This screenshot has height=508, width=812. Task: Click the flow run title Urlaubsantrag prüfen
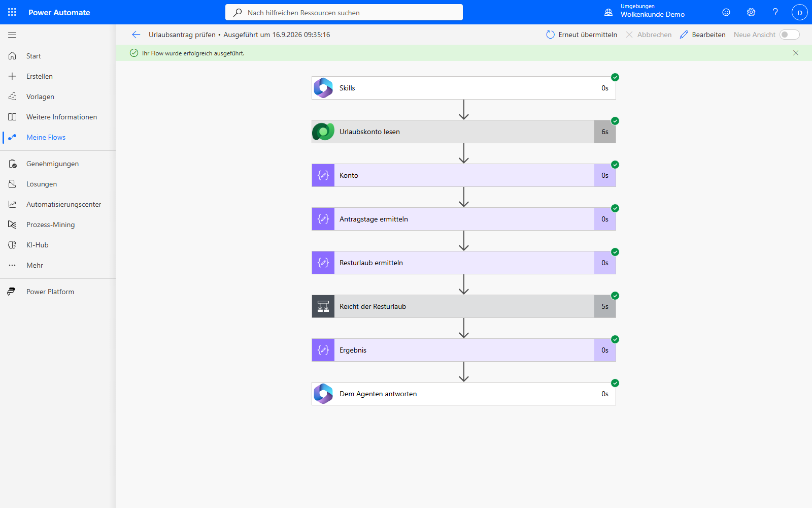(x=182, y=35)
